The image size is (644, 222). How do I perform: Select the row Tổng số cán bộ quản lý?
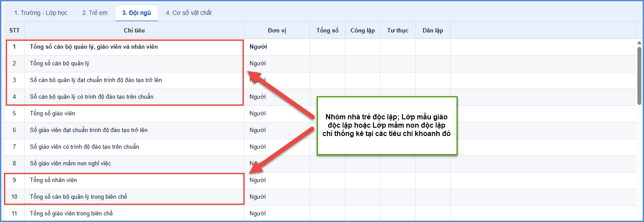[321, 64]
